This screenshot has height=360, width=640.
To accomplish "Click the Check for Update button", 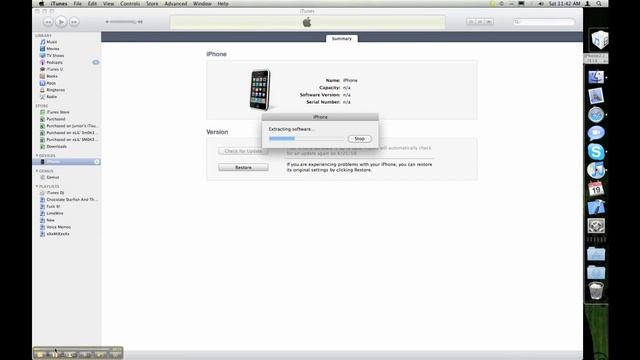I will coord(243,151).
